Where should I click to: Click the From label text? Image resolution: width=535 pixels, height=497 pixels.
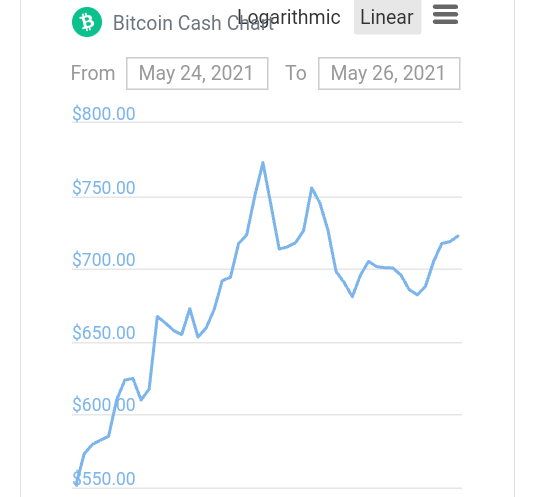(93, 73)
